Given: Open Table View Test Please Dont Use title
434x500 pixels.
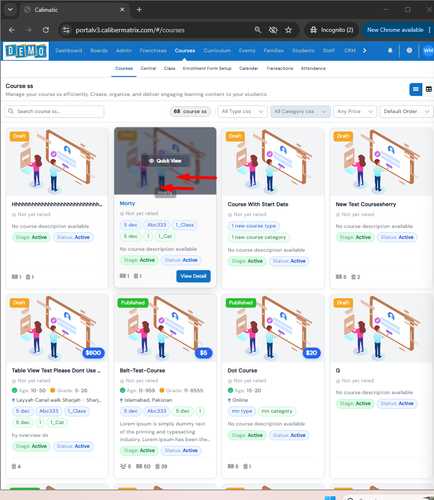Looking at the screenshot, I should 56,370.
